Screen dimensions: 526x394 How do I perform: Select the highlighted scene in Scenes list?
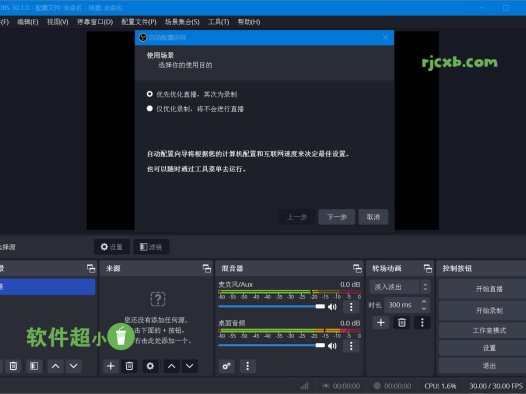pyautogui.click(x=47, y=287)
